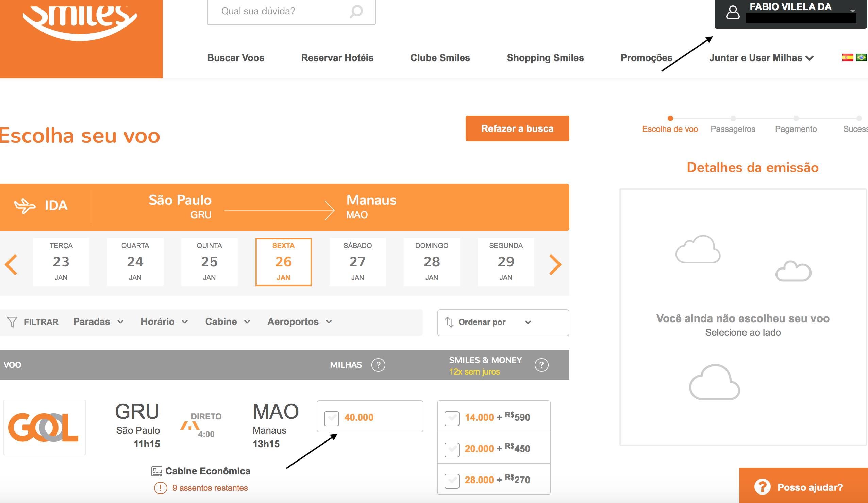The height and width of the screenshot is (503, 868).
Task: Select Domingo 28 Jan date tab
Action: 432,262
